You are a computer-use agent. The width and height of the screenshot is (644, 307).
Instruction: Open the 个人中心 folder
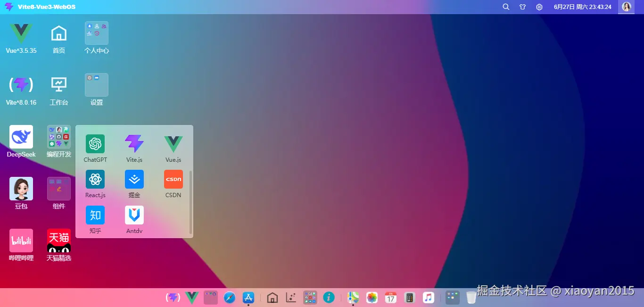click(97, 33)
